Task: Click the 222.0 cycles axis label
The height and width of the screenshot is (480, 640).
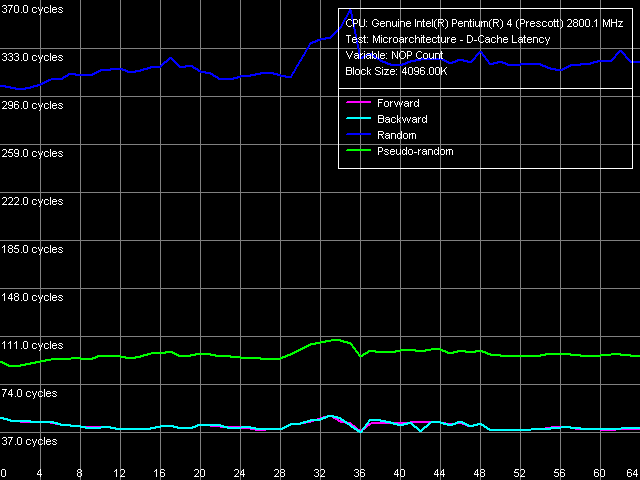Action: pos(32,202)
